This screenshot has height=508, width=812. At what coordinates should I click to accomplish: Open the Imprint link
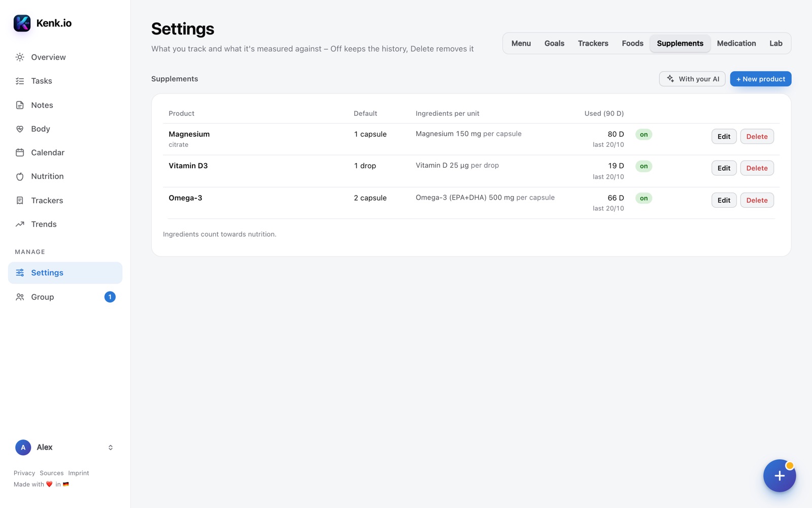coord(79,473)
